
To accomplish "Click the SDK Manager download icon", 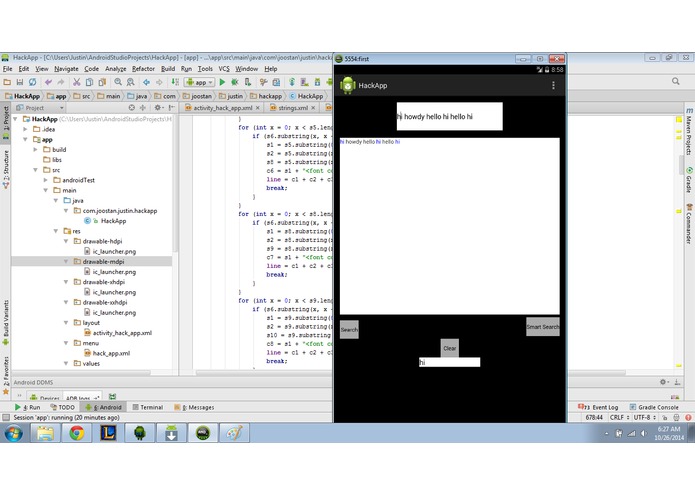I will tap(317, 82).
